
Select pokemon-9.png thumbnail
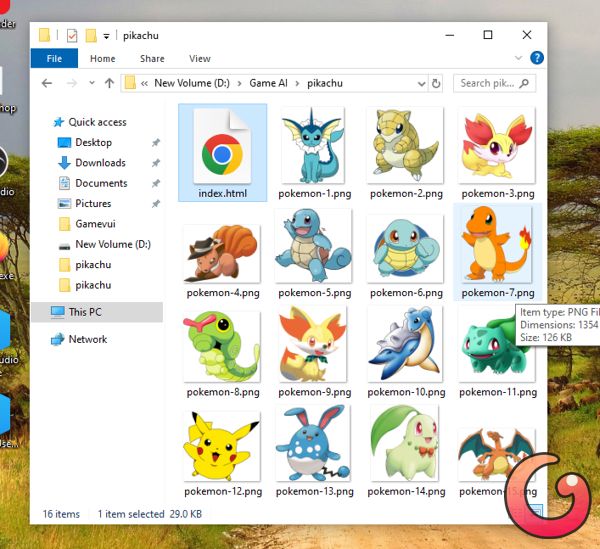click(313, 344)
